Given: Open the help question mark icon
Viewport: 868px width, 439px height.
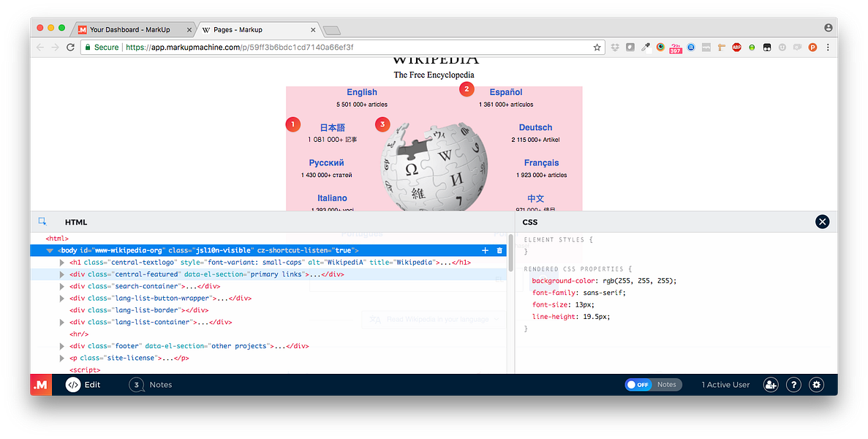Looking at the screenshot, I should pos(793,385).
